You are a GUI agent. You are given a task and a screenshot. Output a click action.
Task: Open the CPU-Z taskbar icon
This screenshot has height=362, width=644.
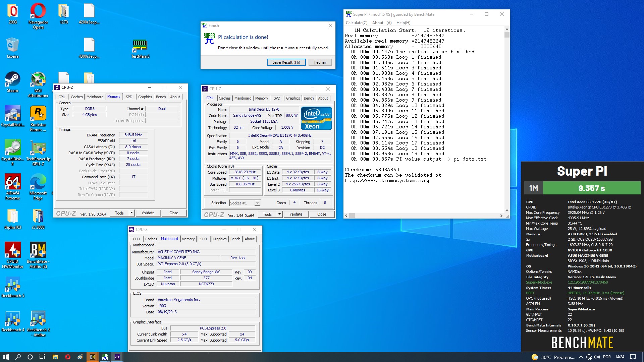pos(117,357)
